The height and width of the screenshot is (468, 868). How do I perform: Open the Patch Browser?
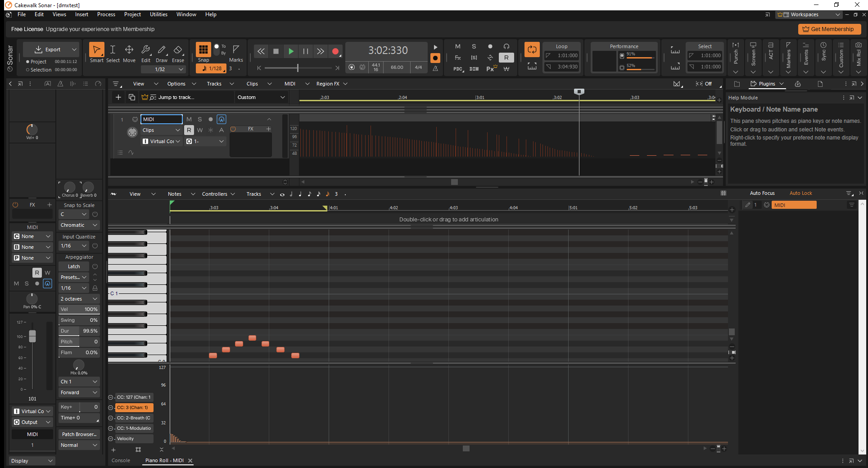[79, 434]
